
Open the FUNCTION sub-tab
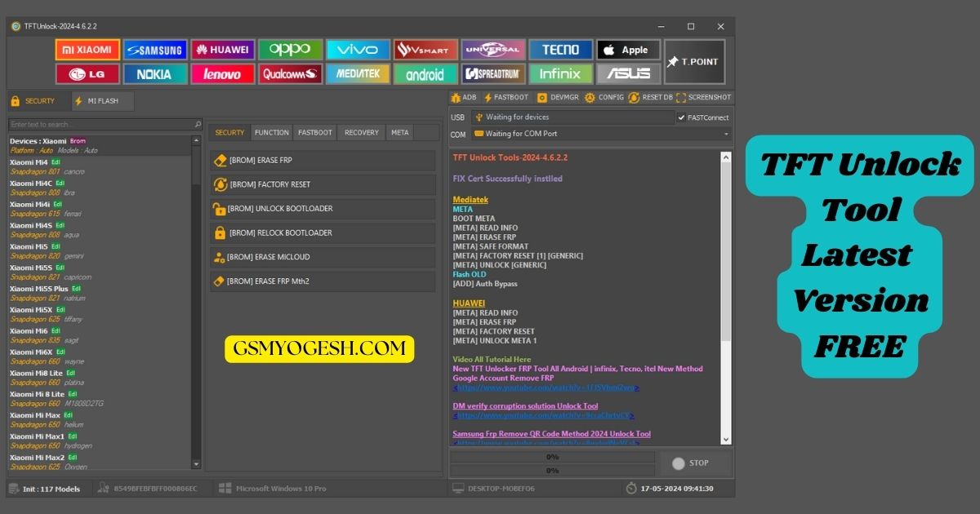coord(271,132)
